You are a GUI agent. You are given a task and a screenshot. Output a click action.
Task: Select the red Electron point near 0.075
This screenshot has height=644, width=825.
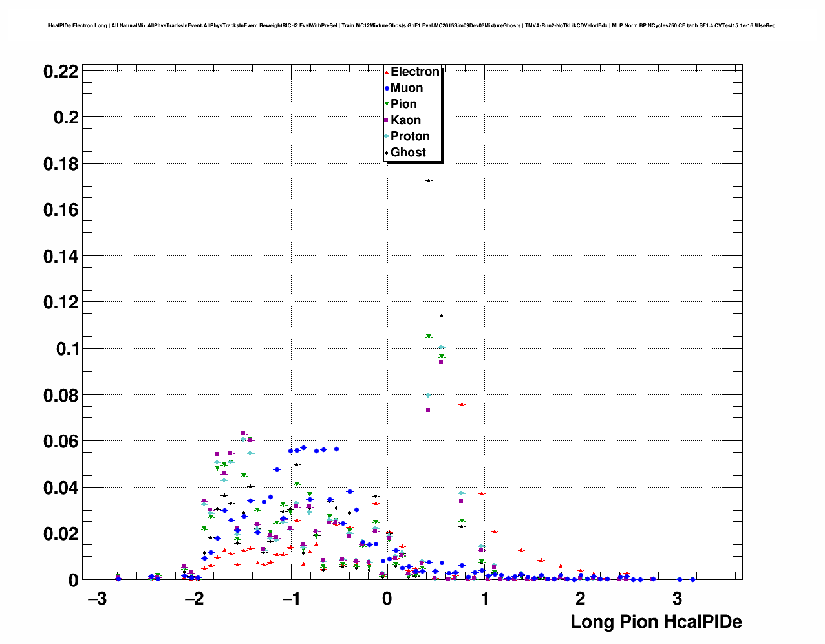[x=462, y=405]
